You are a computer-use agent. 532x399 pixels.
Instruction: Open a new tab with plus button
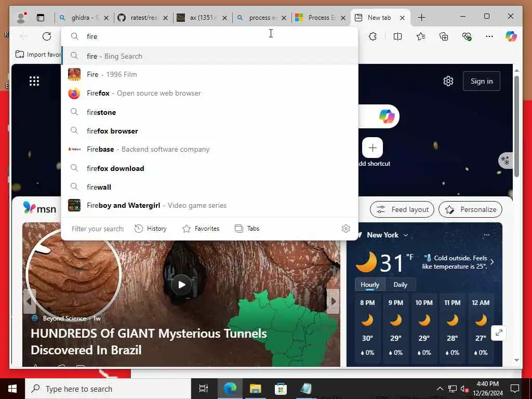tap(421, 18)
